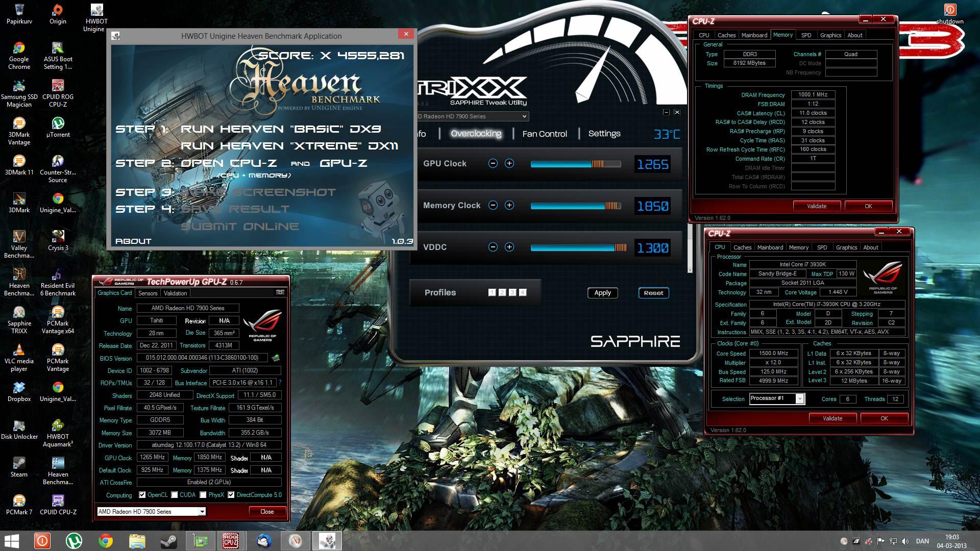Click Submit Online in HWBOT Heaven app
980x551 pixels.
click(x=239, y=227)
